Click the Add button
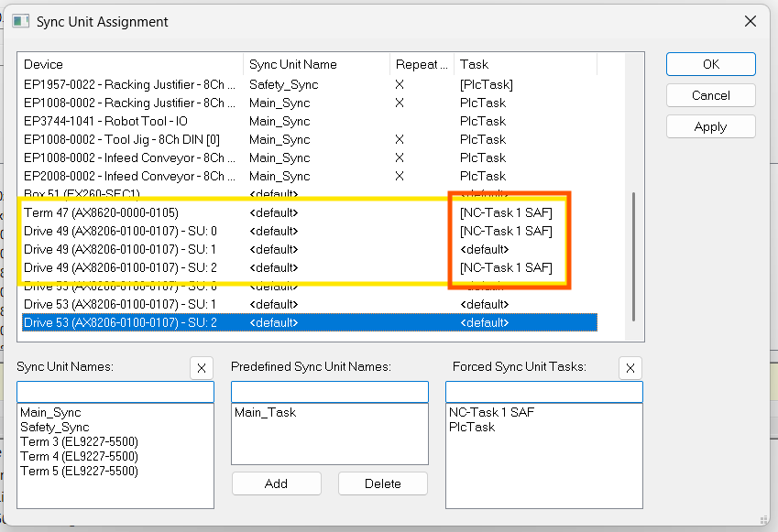This screenshot has height=532, width=778. tap(277, 483)
